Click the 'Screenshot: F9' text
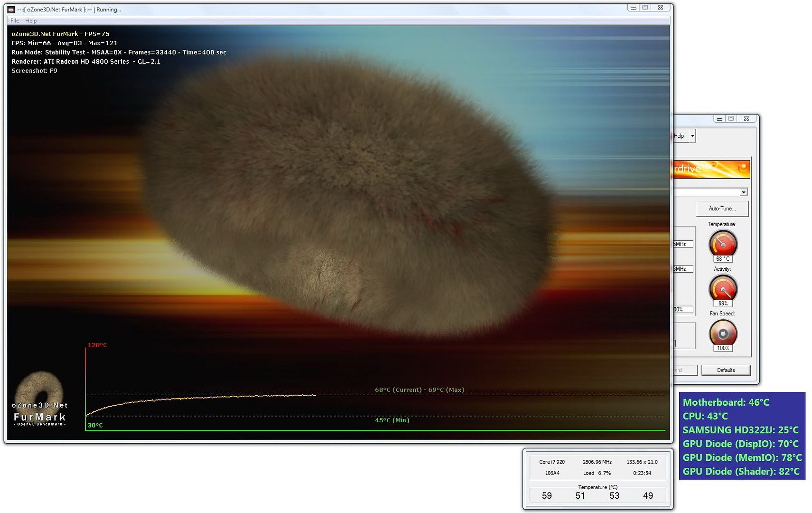 pyautogui.click(x=34, y=71)
